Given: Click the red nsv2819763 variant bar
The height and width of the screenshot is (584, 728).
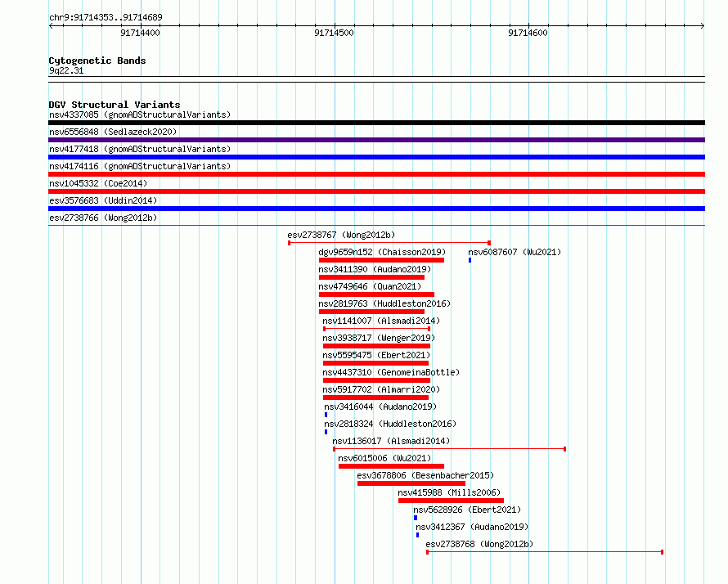Looking at the screenshot, I should (x=372, y=312).
